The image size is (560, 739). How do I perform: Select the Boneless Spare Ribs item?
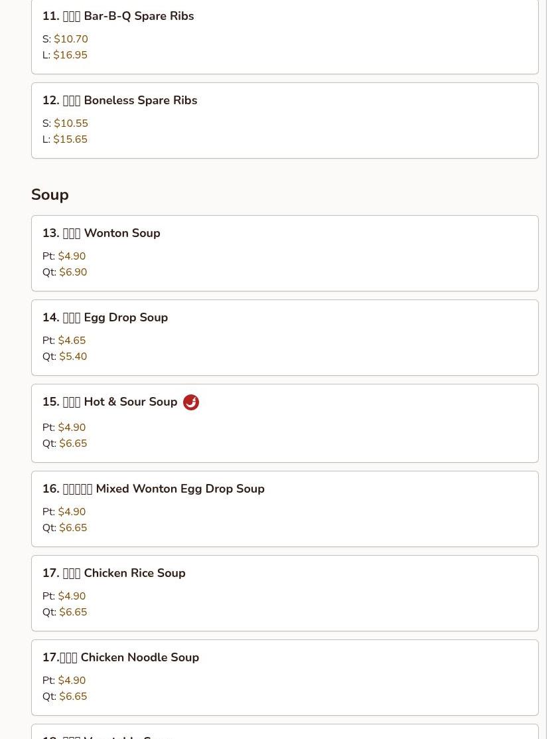(119, 100)
